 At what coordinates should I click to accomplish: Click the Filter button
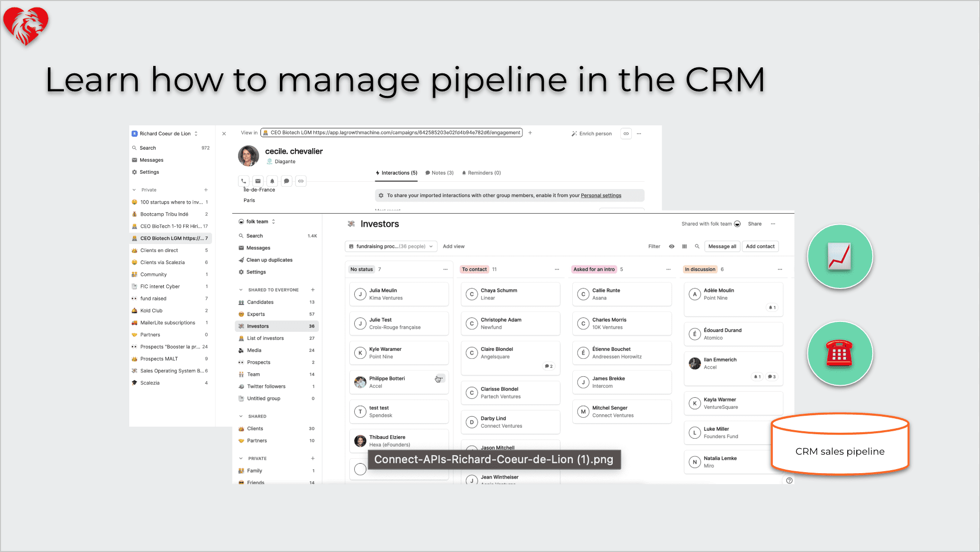654,246
